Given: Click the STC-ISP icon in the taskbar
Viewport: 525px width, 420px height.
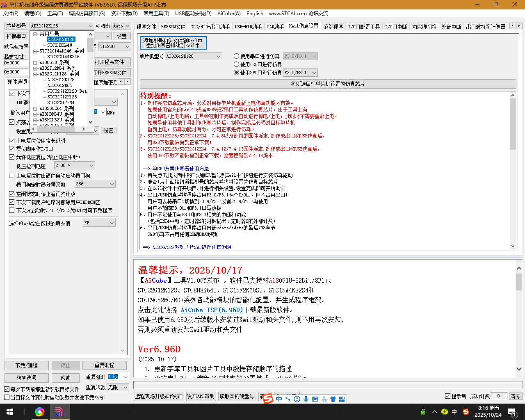Looking at the screenshot, I should (59, 411).
